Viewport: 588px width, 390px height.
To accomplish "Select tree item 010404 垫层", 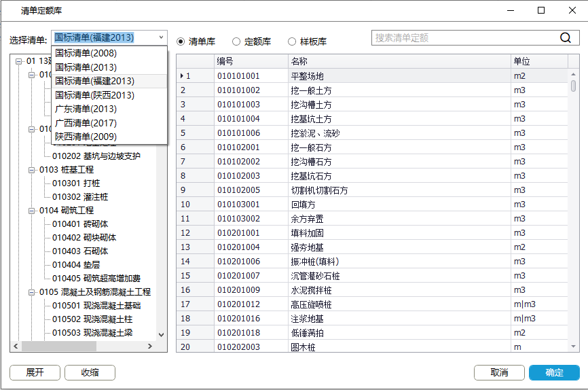I will 76,264.
